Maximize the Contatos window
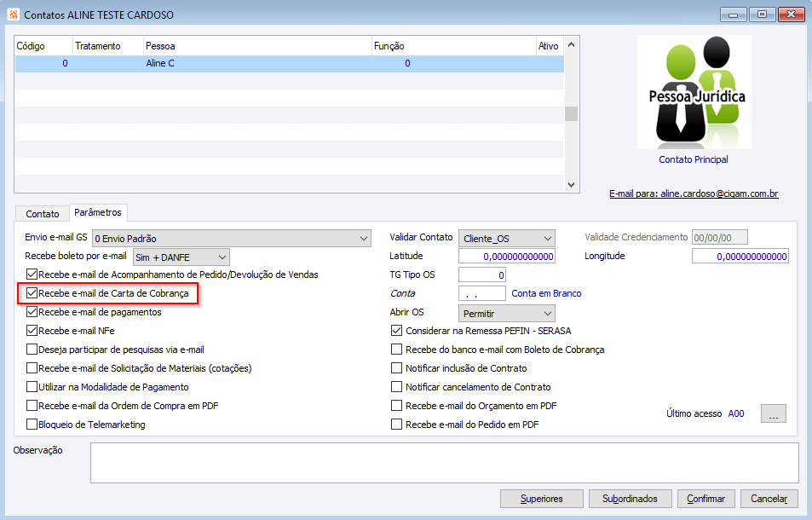This screenshot has height=520, width=812. click(x=763, y=14)
